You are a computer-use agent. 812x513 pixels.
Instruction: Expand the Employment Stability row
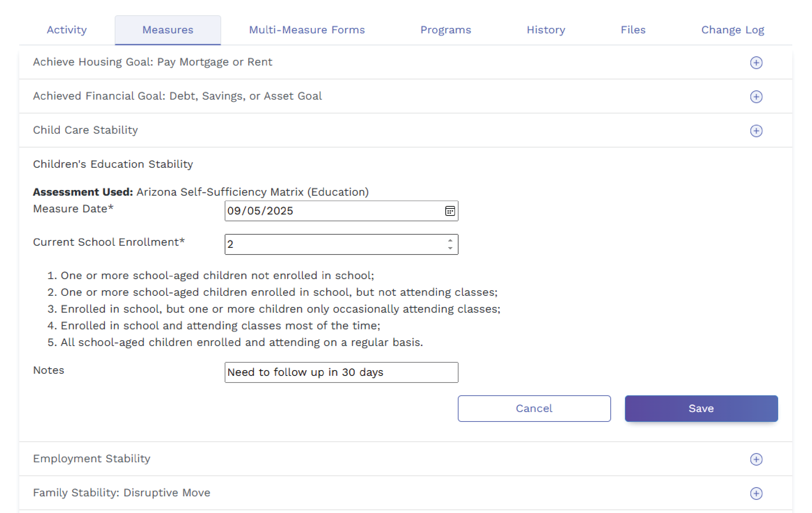click(x=91, y=459)
